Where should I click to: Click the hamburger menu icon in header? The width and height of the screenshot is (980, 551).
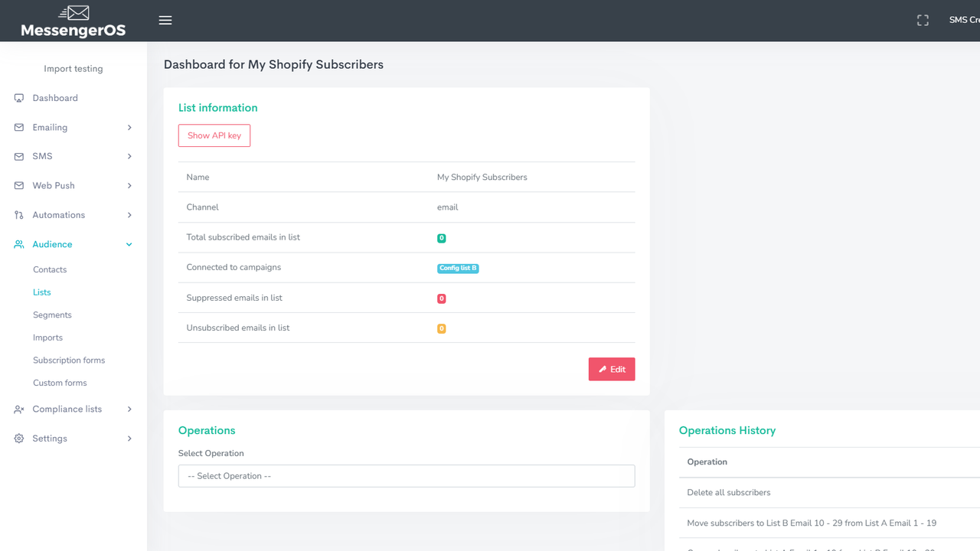point(165,21)
